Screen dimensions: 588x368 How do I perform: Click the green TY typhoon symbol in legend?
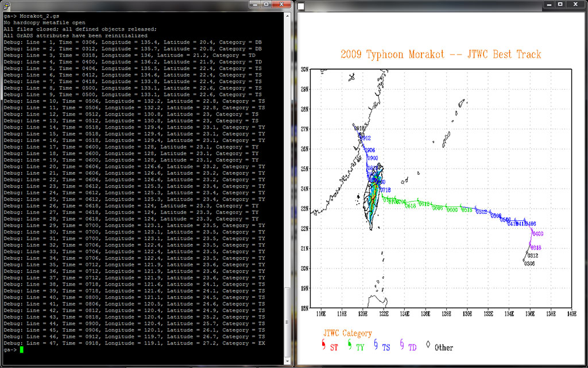(350, 345)
